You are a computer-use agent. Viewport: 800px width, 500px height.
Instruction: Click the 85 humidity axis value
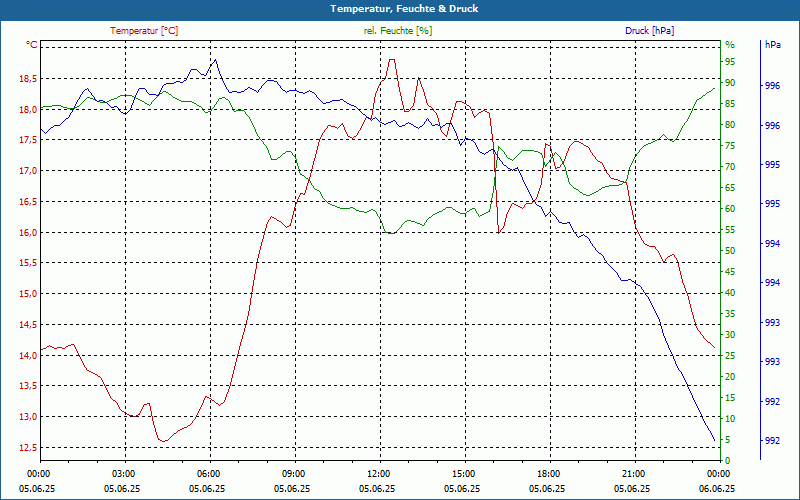pos(730,104)
